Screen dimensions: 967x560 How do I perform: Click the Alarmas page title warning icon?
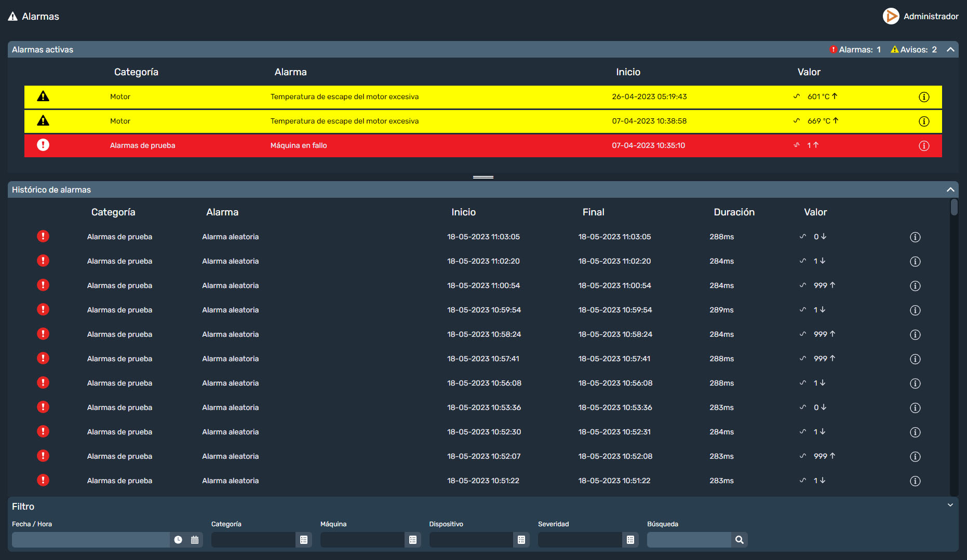point(13,17)
